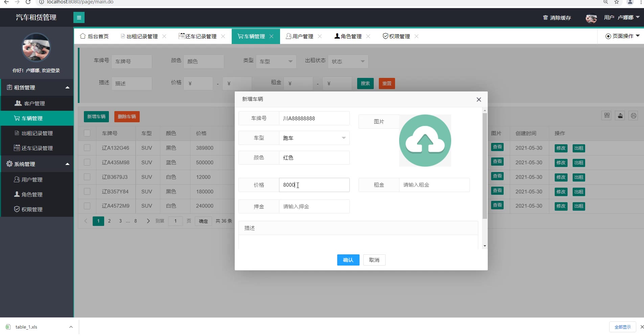The height and width of the screenshot is (336, 644).
Task: Click the 清除缓存 trash icon
Action: click(x=545, y=18)
